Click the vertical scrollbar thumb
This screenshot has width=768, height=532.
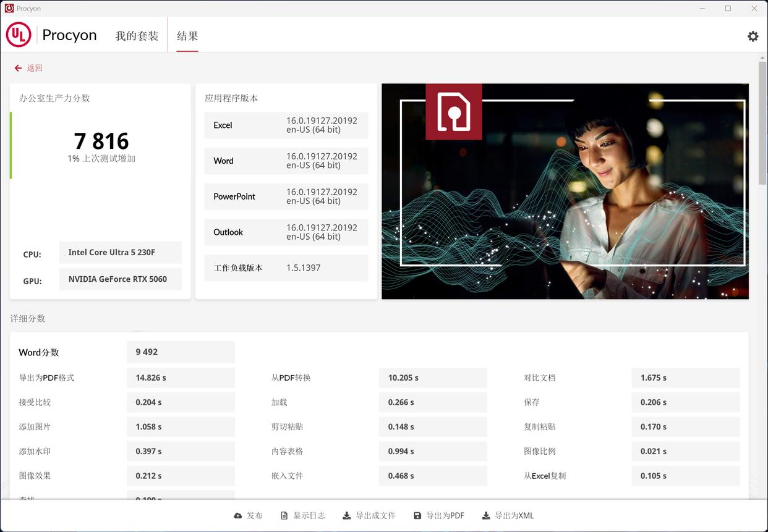tap(762, 122)
